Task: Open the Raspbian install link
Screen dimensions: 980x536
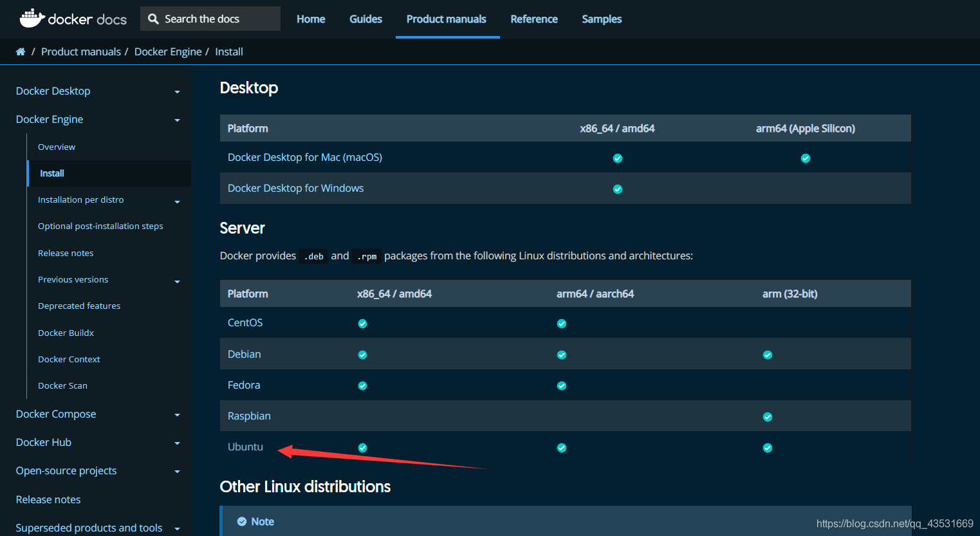Action: point(249,416)
